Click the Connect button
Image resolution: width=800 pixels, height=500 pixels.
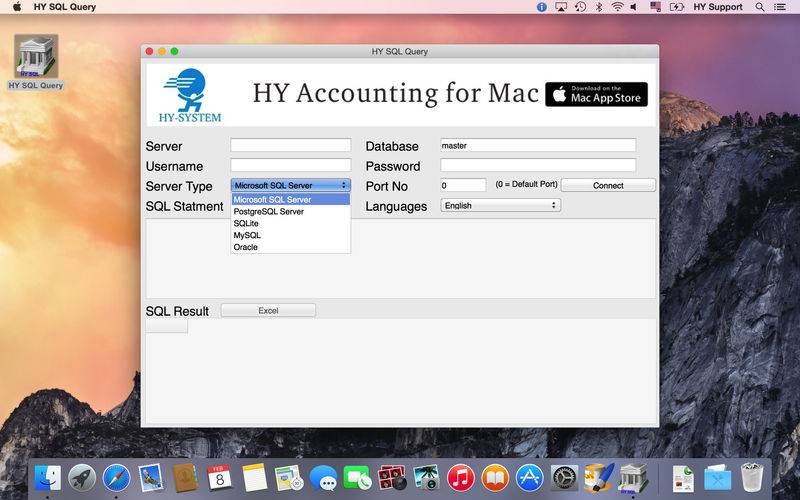click(608, 185)
